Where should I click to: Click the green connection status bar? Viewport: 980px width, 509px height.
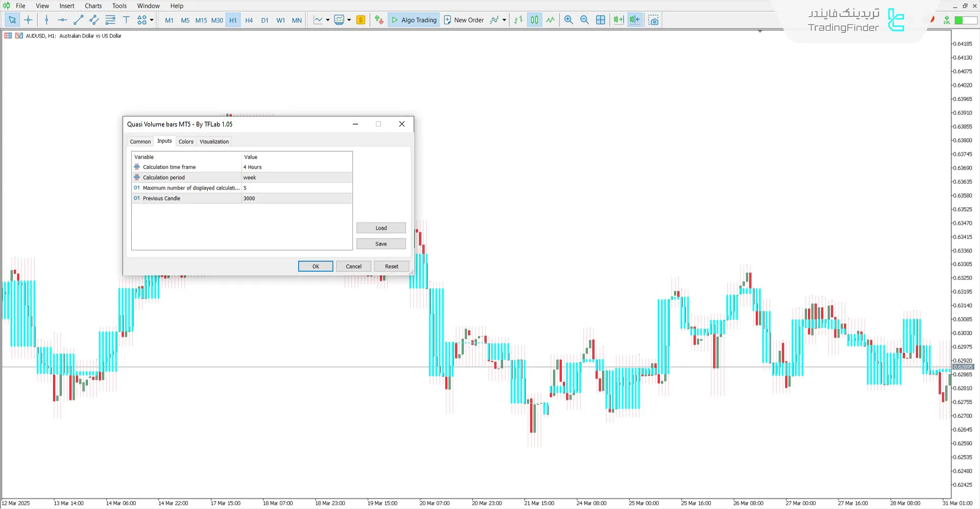point(965,20)
